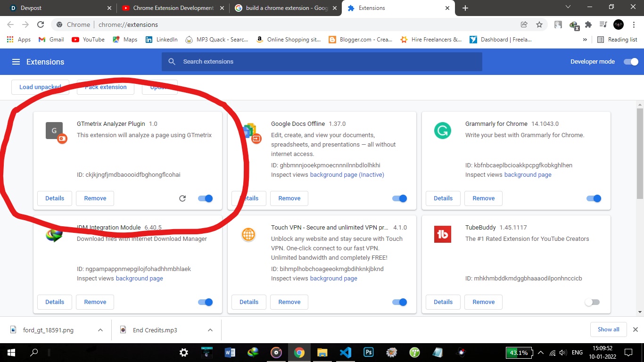Enable the TubeBuddy extension
The height and width of the screenshot is (362, 644).
pos(592,302)
